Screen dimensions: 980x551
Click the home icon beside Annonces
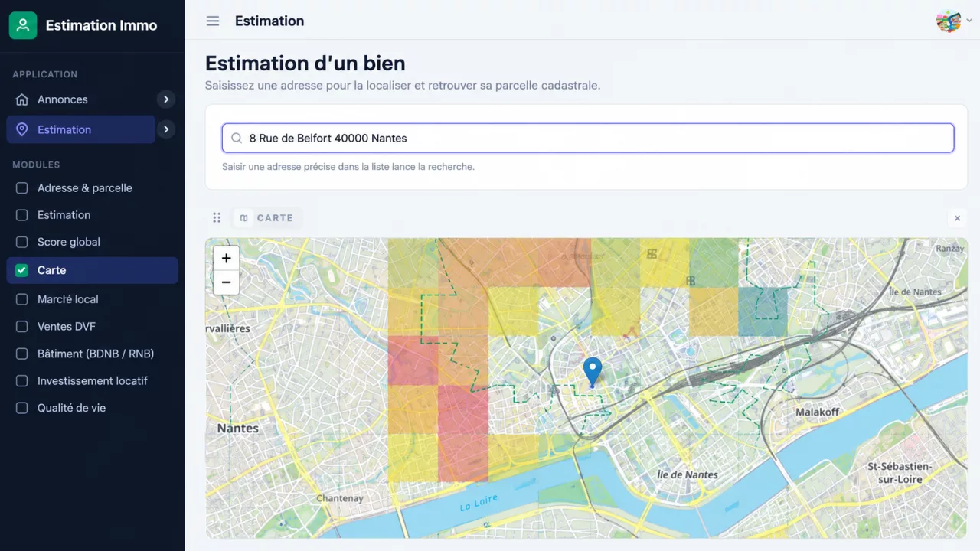click(22, 99)
